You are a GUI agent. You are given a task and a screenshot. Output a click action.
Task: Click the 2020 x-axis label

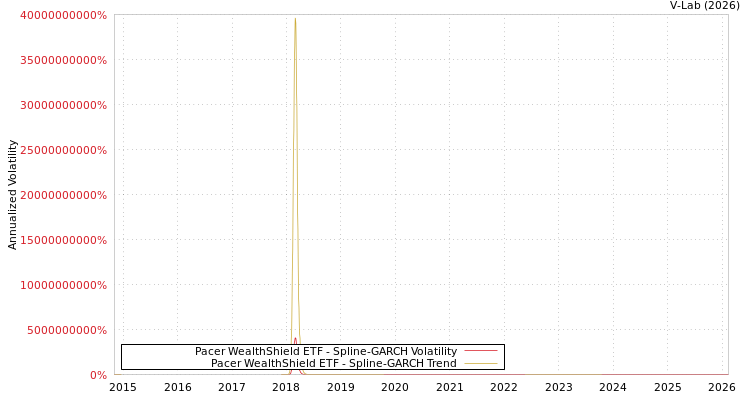click(x=395, y=387)
